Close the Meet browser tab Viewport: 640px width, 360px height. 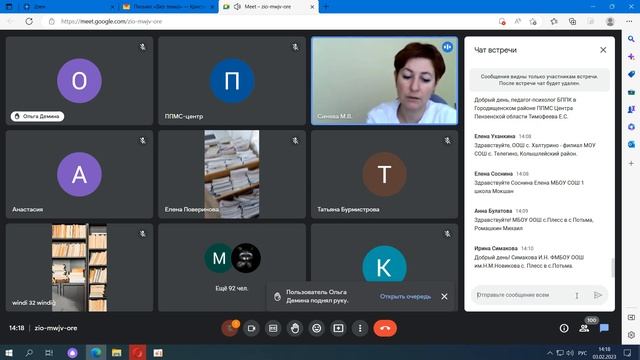(312, 7)
